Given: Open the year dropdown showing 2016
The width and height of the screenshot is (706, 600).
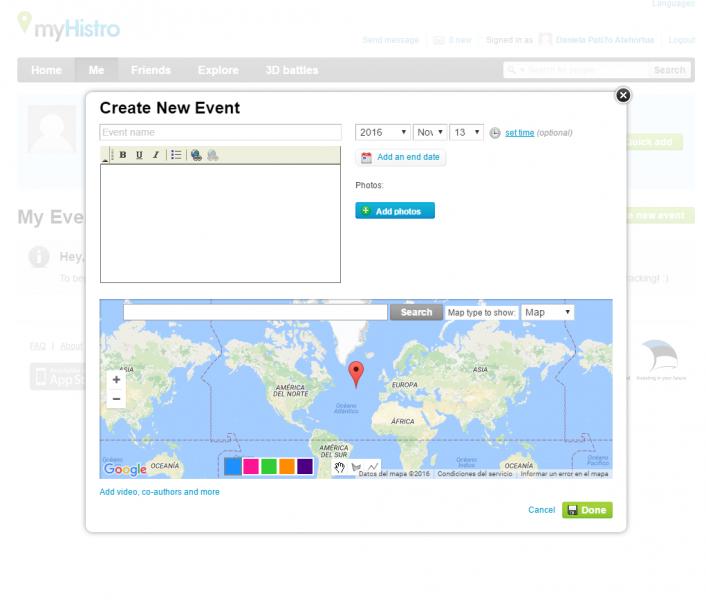Looking at the screenshot, I should click(383, 132).
